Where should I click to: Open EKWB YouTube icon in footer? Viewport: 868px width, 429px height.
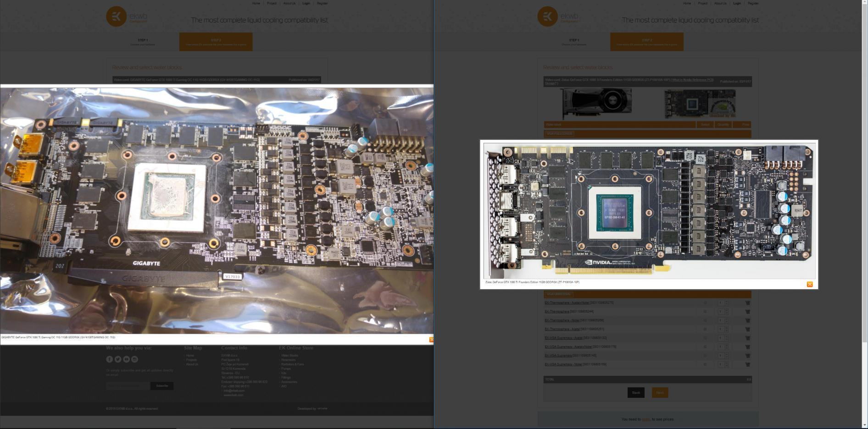(x=126, y=359)
